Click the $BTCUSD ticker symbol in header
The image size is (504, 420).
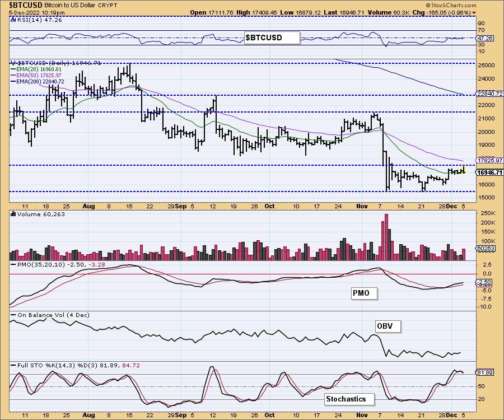[26, 5]
